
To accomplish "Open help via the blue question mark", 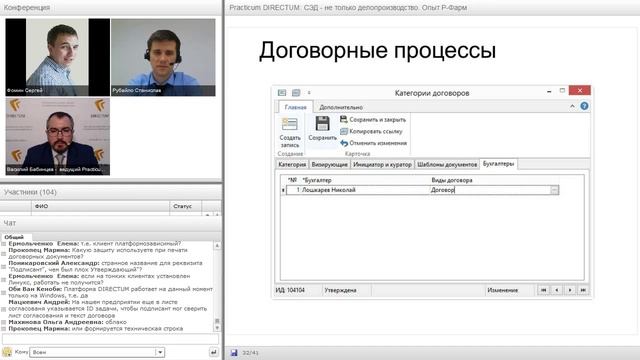I will [x=584, y=106].
